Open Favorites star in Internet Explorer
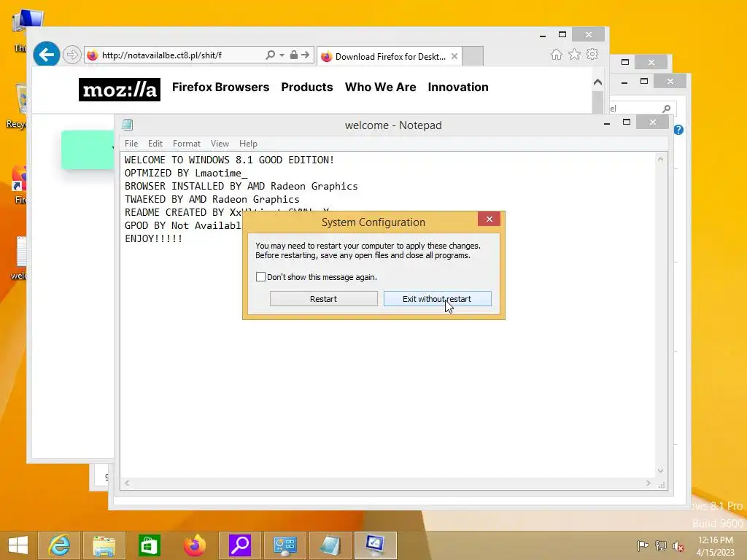The width and height of the screenshot is (747, 560). click(x=575, y=54)
